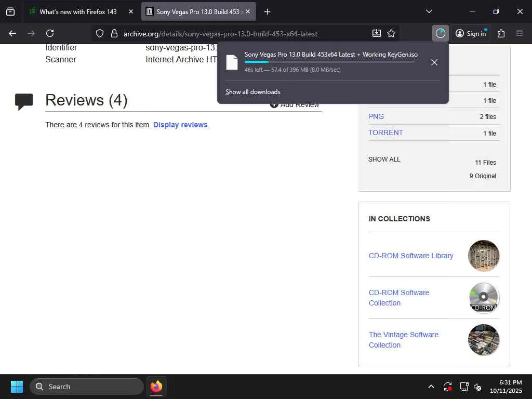Open CD-ROM Software Library collection link
This screenshot has height=399, width=532.
(411, 256)
